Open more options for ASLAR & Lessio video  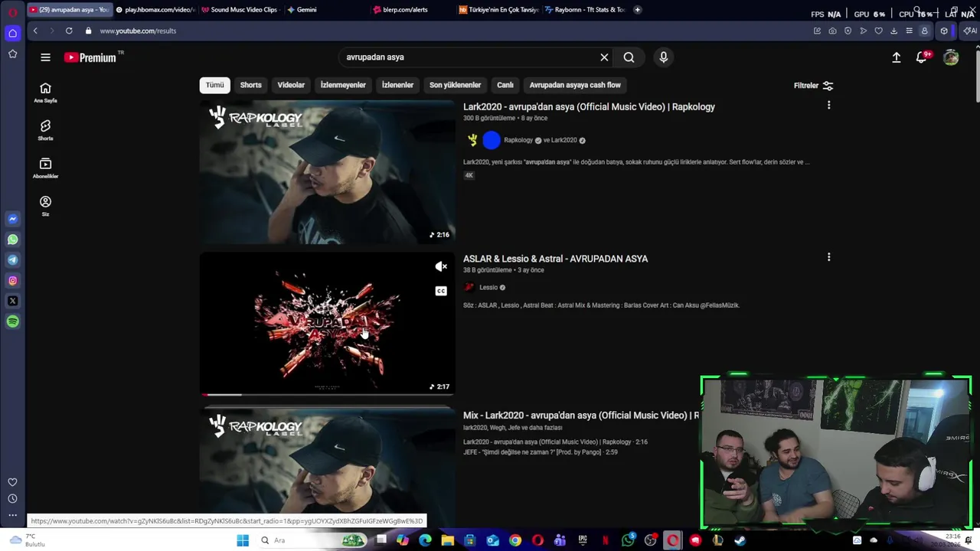pos(828,258)
